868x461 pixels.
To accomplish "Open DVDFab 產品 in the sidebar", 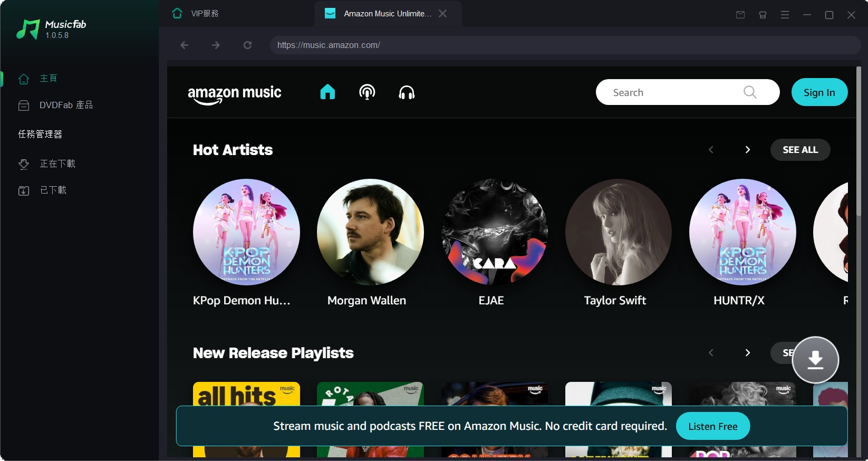I will (56, 105).
